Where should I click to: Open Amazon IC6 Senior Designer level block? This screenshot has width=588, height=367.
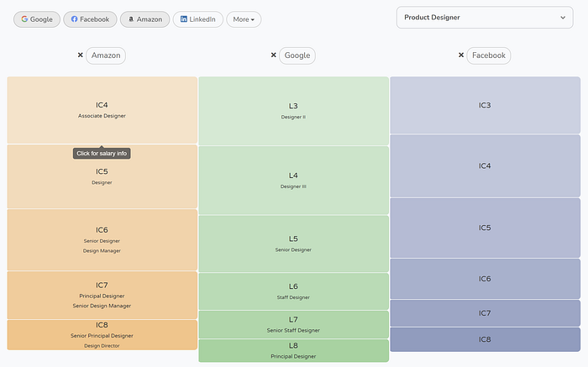point(102,240)
